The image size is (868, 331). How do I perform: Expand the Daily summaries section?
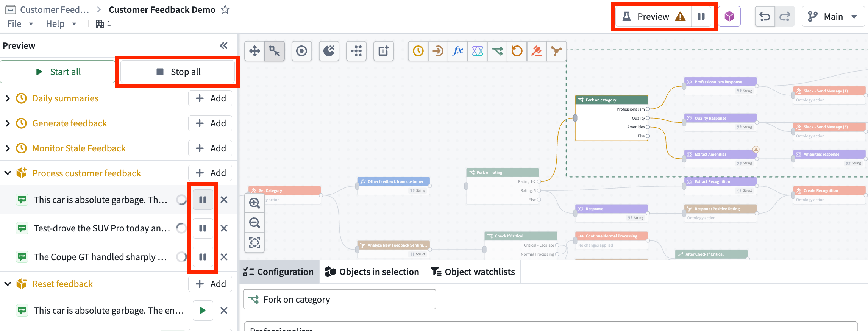coord(8,98)
